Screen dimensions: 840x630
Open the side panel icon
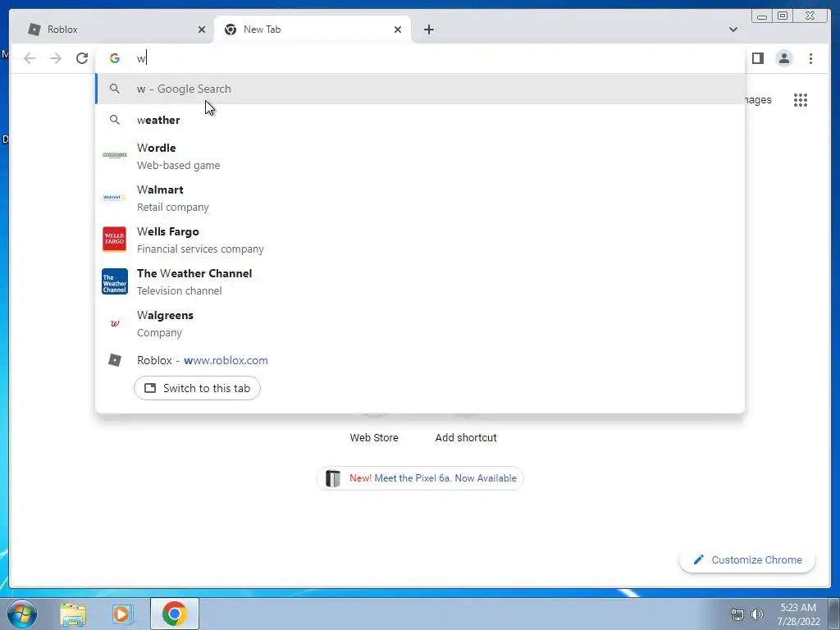point(757,58)
